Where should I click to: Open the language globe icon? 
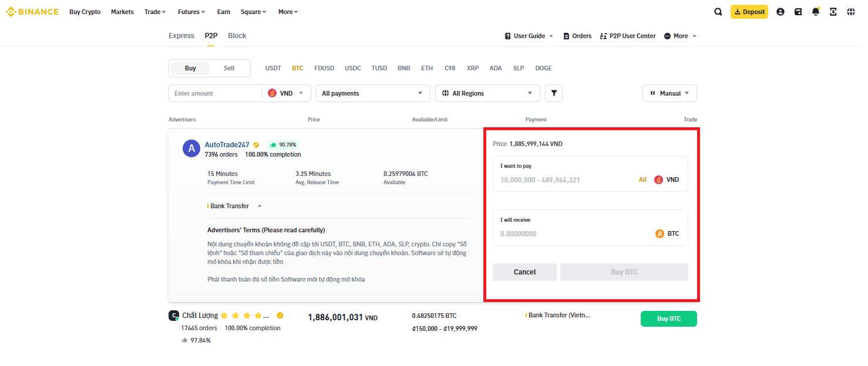(851, 12)
